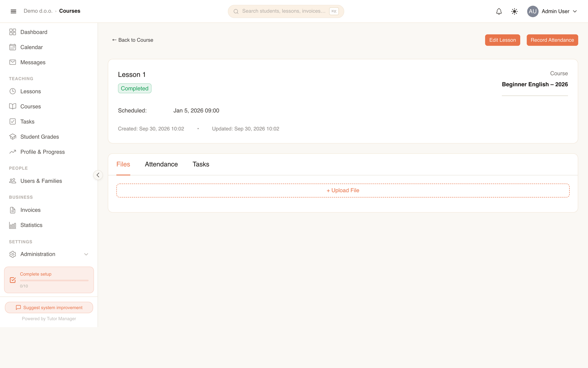Click the Messages envelope icon

pyautogui.click(x=13, y=62)
